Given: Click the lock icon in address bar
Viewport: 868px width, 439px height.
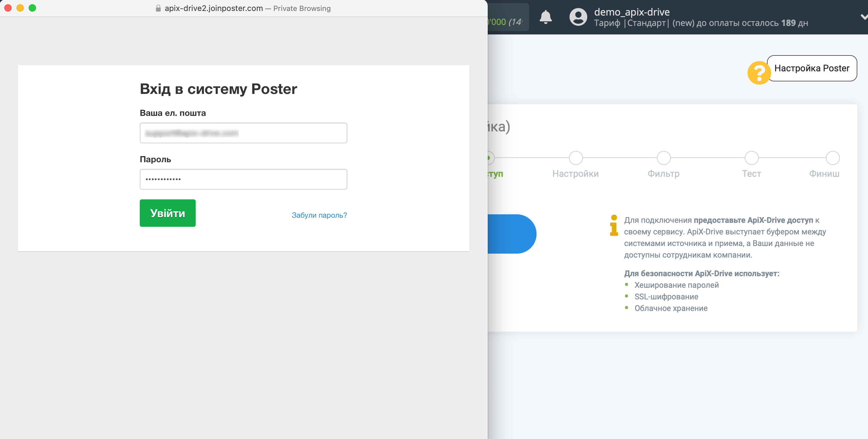Looking at the screenshot, I should pos(158,9).
